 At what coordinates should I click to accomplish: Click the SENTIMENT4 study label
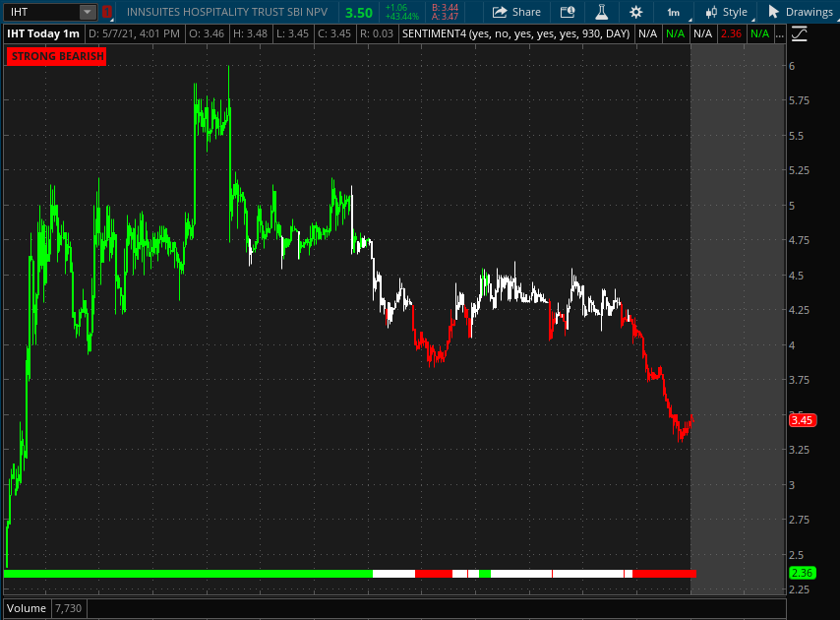515,33
